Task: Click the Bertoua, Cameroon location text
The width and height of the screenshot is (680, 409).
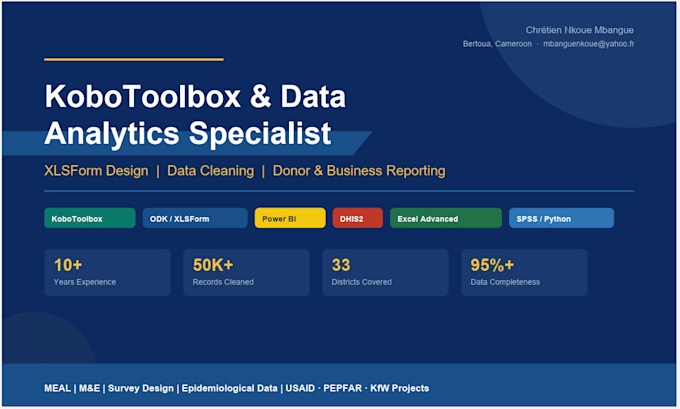Action: (497, 44)
